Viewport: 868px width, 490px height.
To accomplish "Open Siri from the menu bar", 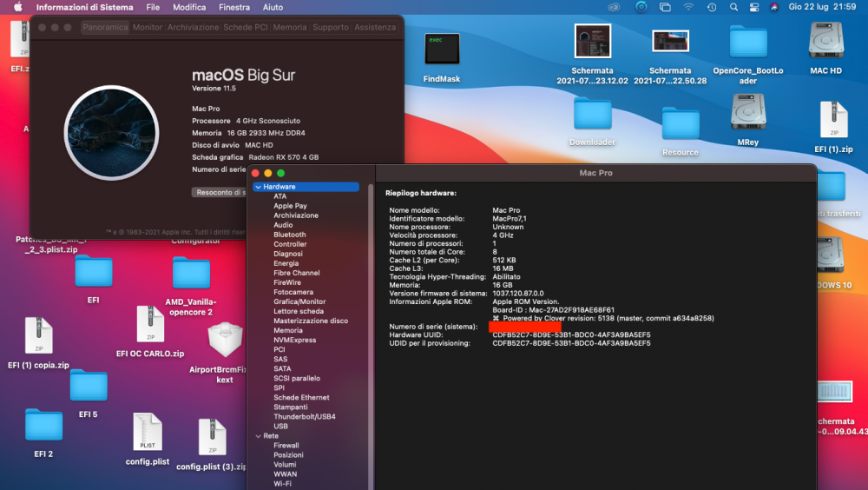I will pyautogui.click(x=774, y=7).
